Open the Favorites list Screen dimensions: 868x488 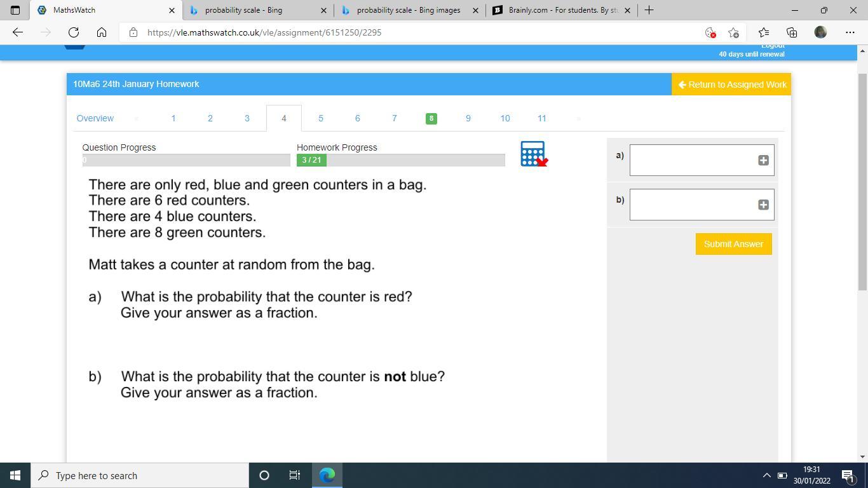click(764, 32)
